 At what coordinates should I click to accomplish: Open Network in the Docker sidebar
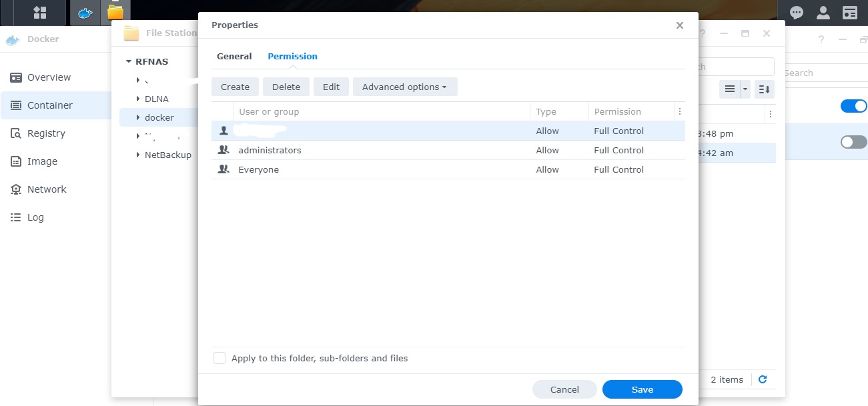point(55,189)
